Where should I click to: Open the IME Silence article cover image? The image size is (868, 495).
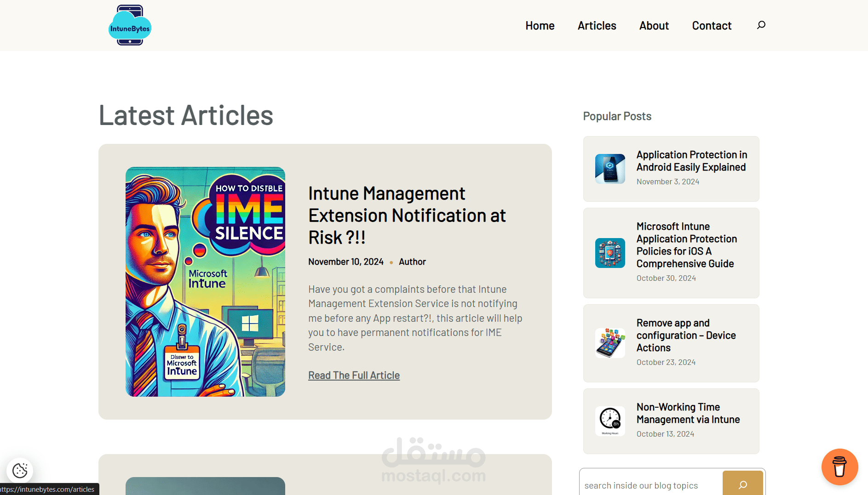(205, 282)
